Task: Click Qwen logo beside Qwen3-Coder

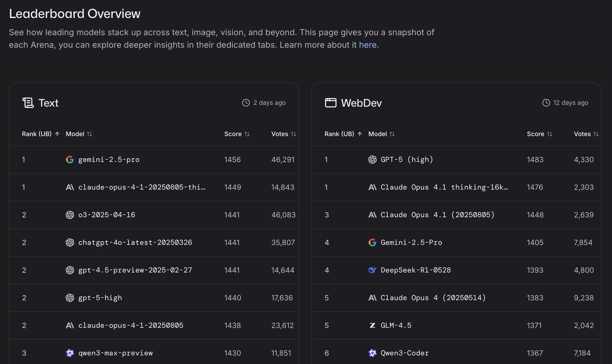Action: (372, 353)
